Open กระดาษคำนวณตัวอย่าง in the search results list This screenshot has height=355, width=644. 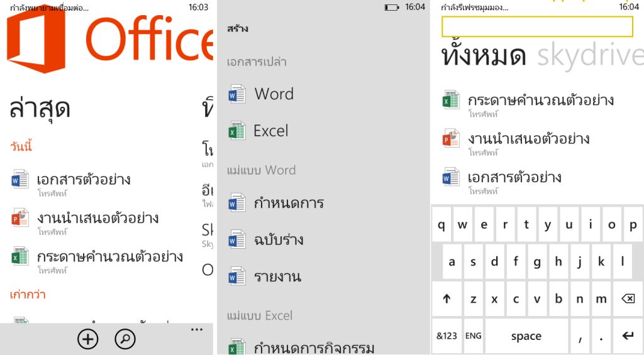(x=528, y=104)
